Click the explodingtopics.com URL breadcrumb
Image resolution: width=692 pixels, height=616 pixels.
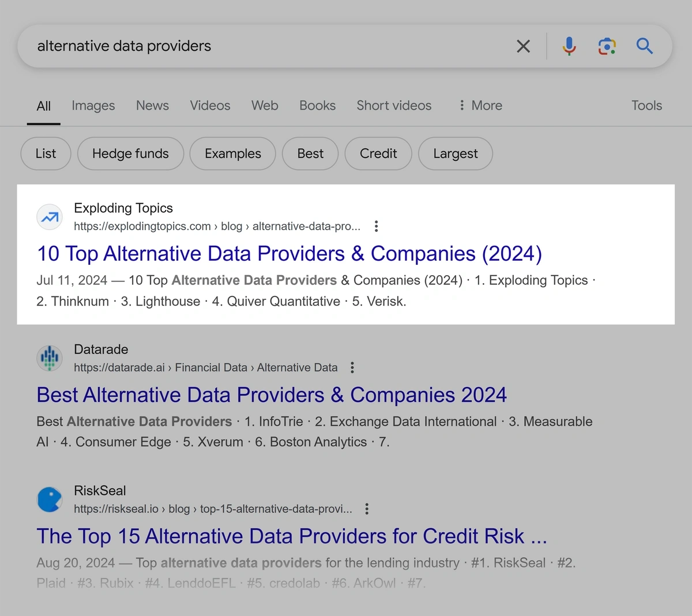click(x=217, y=226)
